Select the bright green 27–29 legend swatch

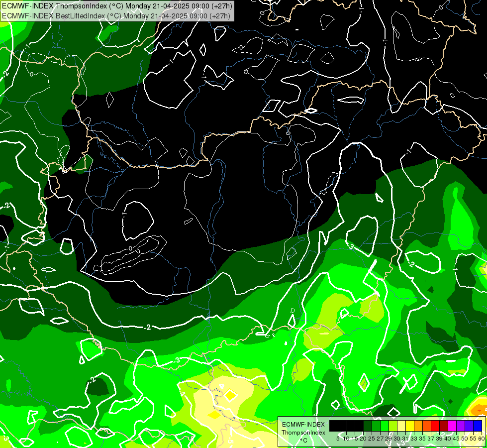(x=385, y=426)
